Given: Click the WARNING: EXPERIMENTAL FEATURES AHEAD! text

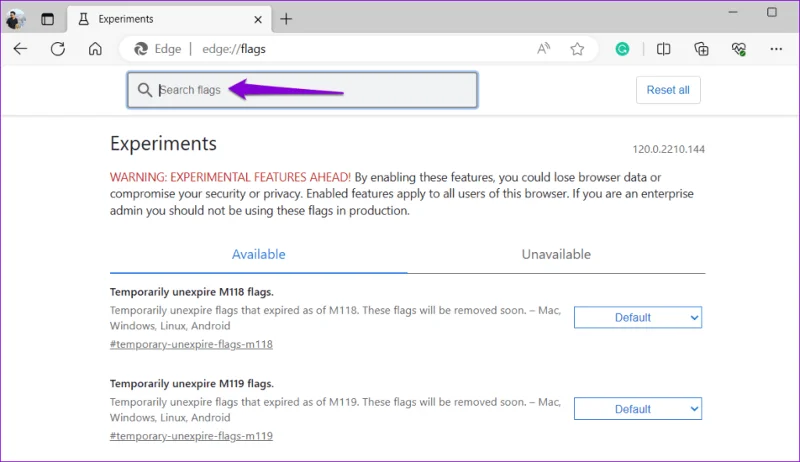Looking at the screenshot, I should click(230, 177).
